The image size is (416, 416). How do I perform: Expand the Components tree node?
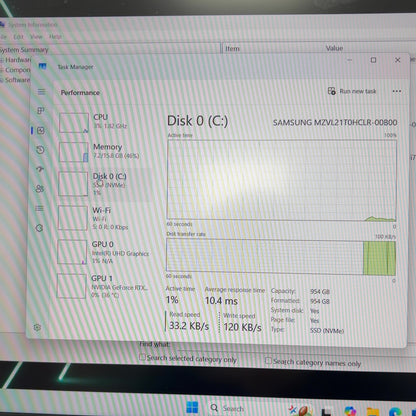[1, 70]
